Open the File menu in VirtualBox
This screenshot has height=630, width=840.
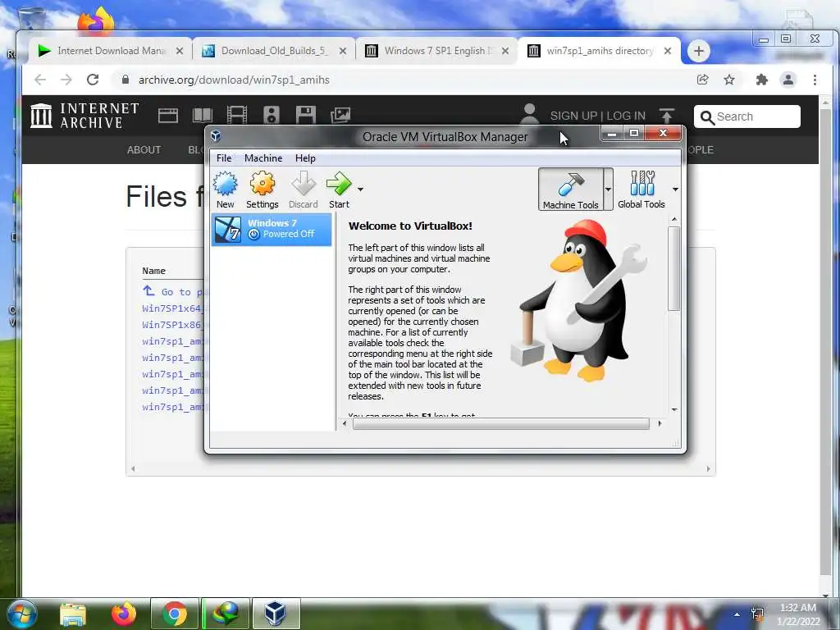tap(224, 158)
